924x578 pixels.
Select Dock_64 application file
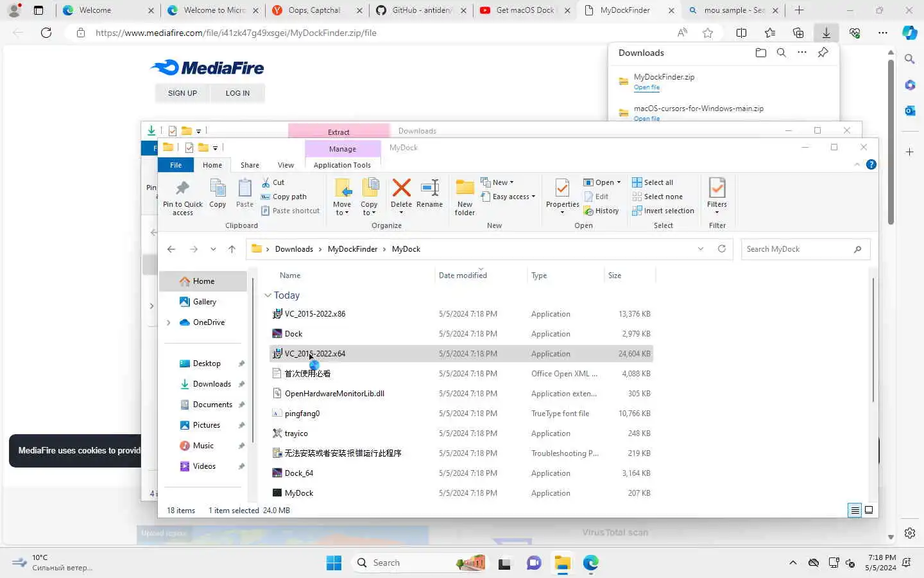(461, 473)
